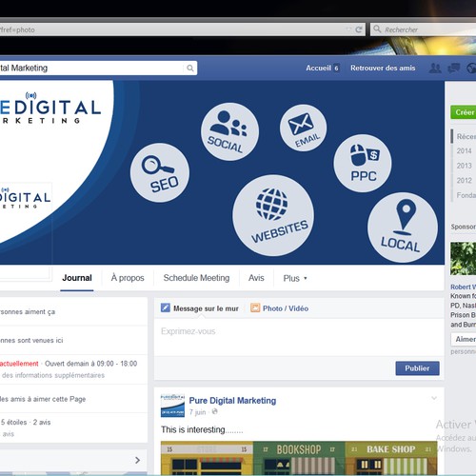Click the green Créer button
The image size is (476, 476).
(464, 112)
